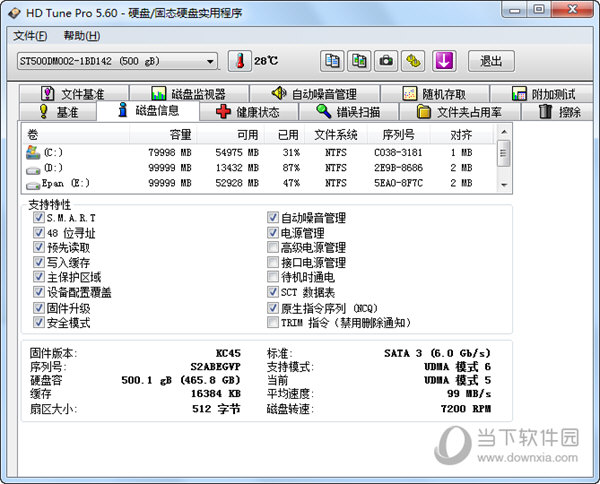This screenshot has width=600, height=484.
Task: Click the 47% used value
Action: coord(291,183)
